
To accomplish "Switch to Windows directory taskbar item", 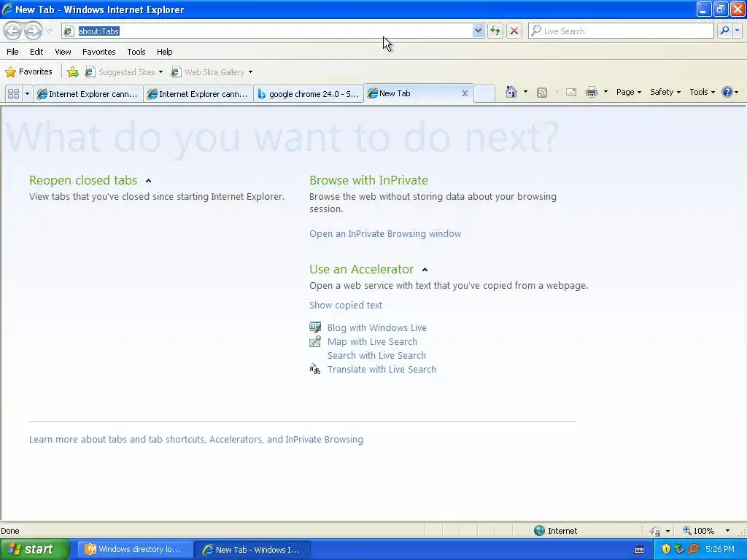I will click(135, 550).
